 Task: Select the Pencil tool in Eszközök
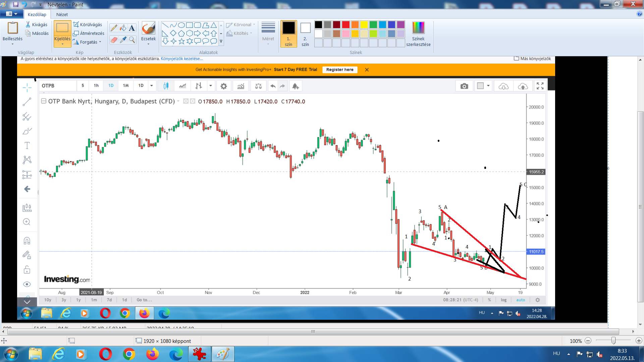pos(114,28)
